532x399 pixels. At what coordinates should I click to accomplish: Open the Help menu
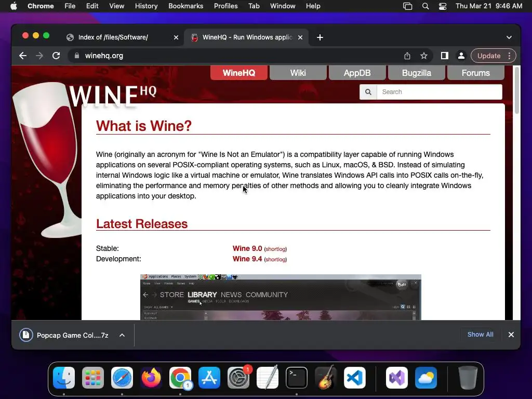point(313,6)
